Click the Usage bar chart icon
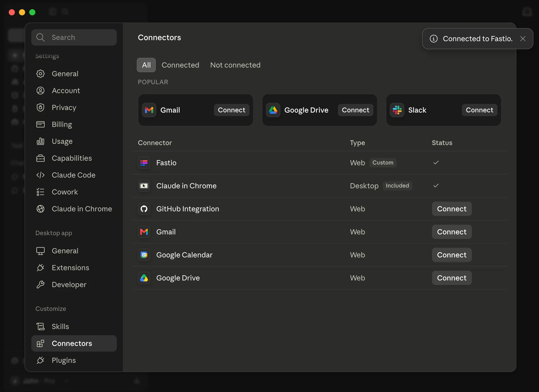Screen dimensions: 539x392 pyautogui.click(x=40, y=141)
